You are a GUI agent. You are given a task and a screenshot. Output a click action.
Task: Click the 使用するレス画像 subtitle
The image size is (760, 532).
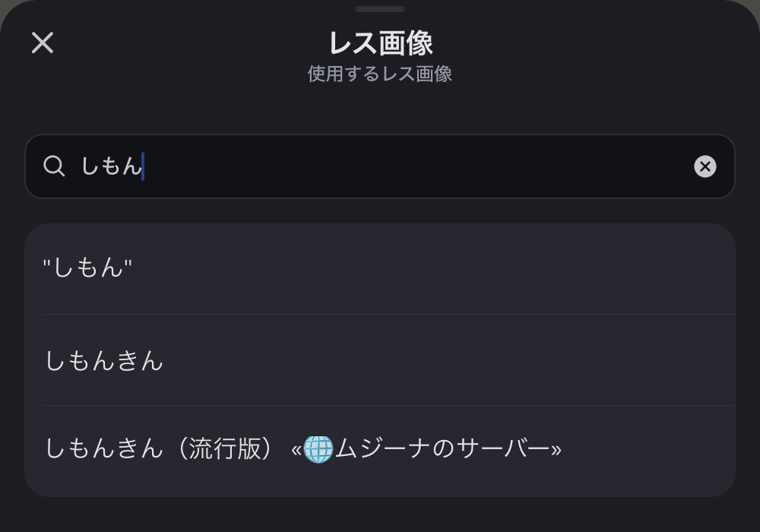click(380, 74)
